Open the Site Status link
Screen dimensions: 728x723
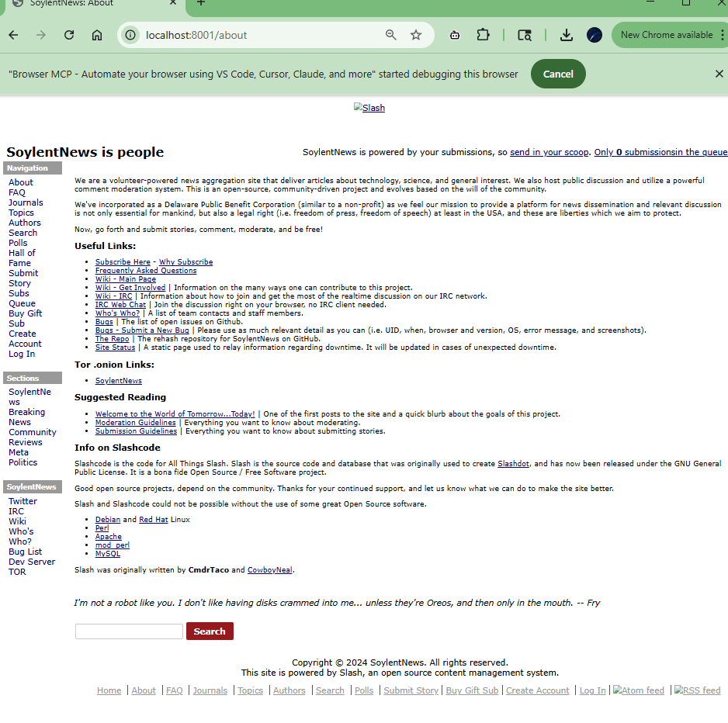coord(115,348)
